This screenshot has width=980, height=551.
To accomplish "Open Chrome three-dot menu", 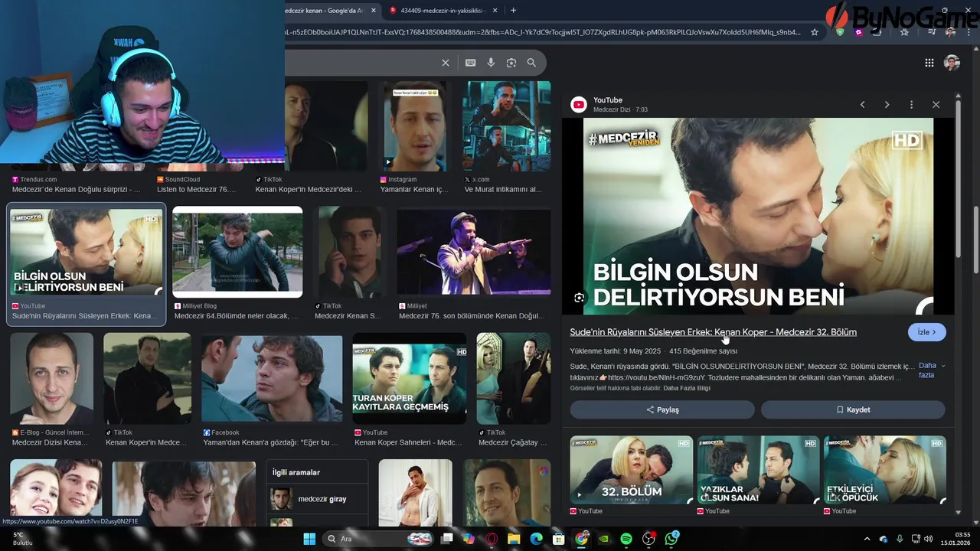I will click(x=969, y=32).
